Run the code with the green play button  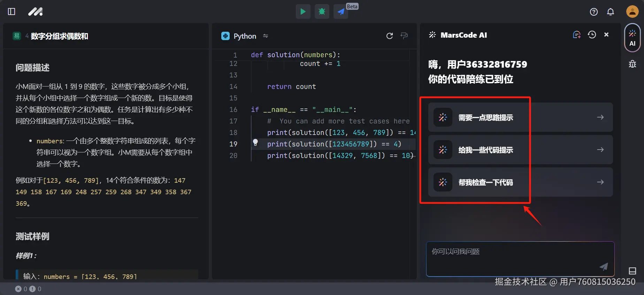tap(303, 12)
